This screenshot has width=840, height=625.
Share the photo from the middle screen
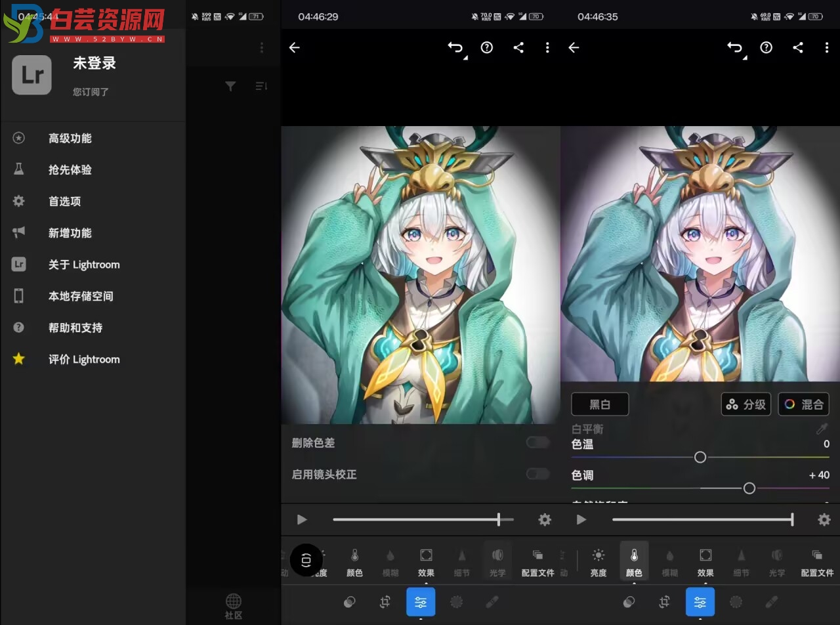(x=518, y=47)
